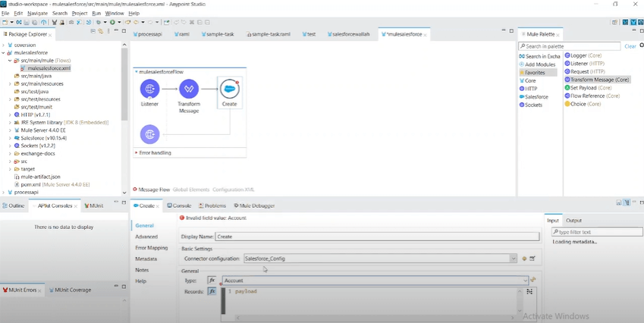Click the Display Name input field
This screenshot has width=644, height=323.
pos(376,237)
